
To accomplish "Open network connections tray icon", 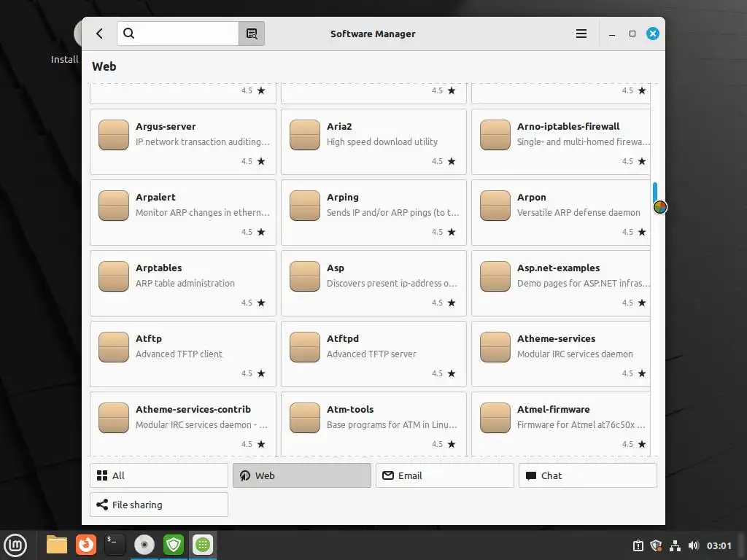I will pos(675,545).
